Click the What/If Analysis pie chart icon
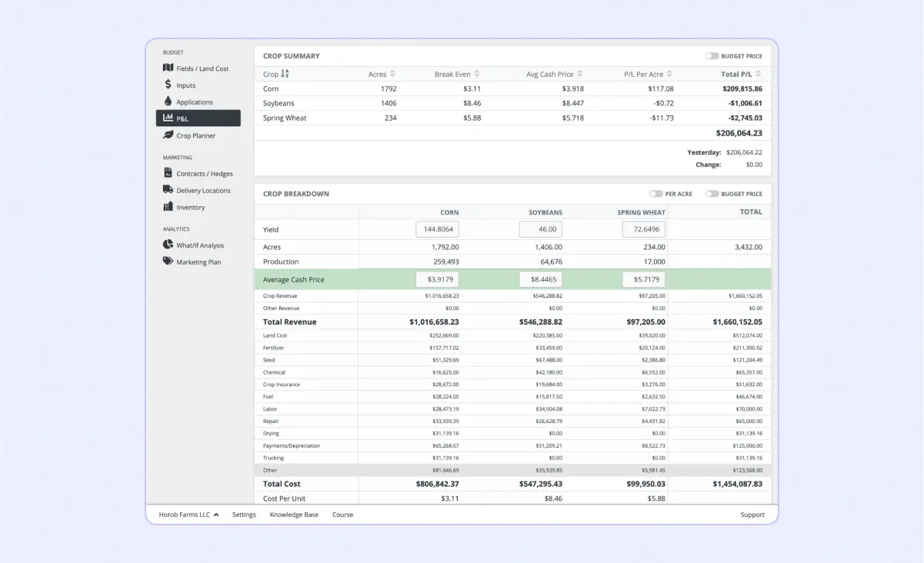The height and width of the screenshot is (563, 924). click(x=168, y=245)
